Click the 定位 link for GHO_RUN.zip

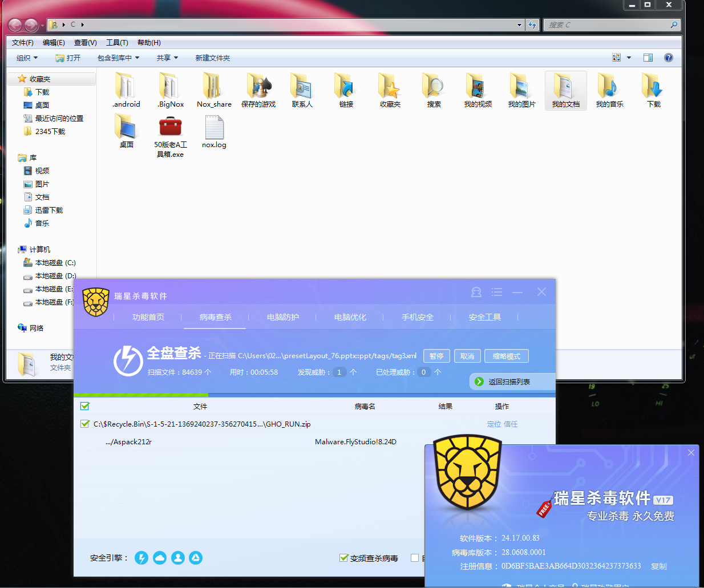click(x=494, y=424)
